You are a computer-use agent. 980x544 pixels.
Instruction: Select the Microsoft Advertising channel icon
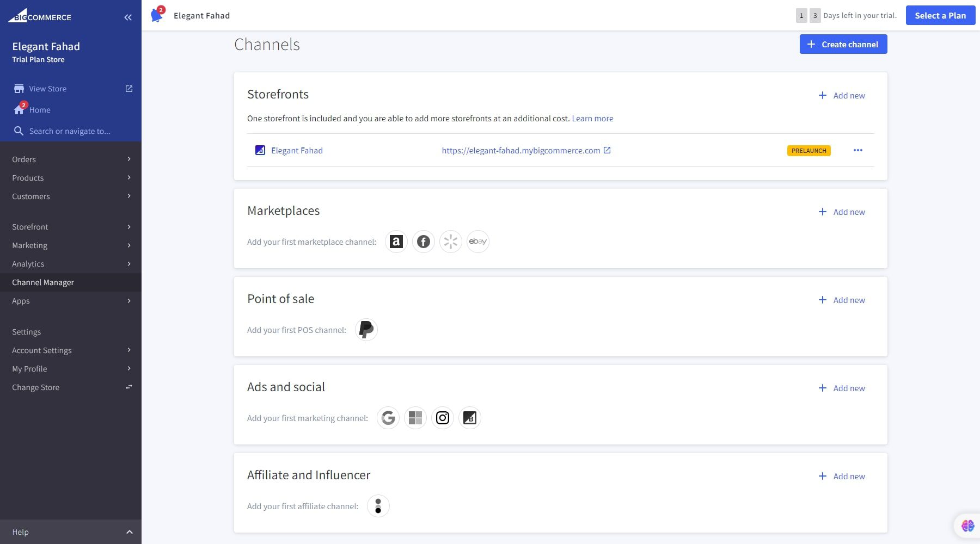point(415,417)
